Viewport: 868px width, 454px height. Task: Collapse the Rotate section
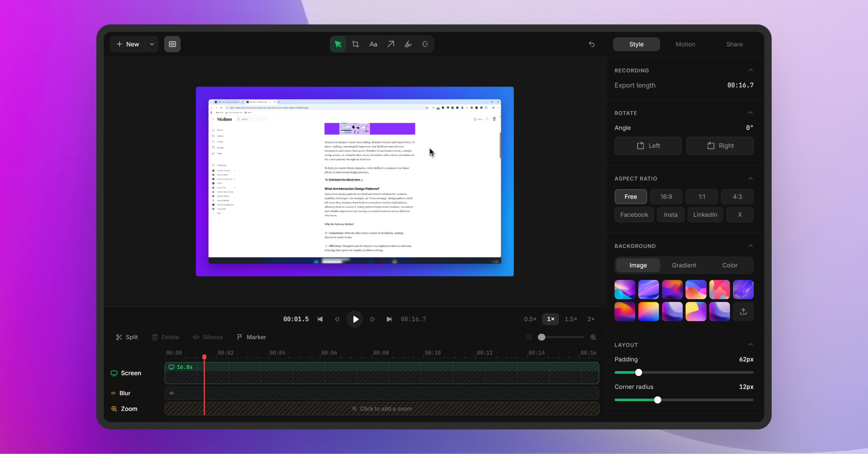[x=750, y=113]
